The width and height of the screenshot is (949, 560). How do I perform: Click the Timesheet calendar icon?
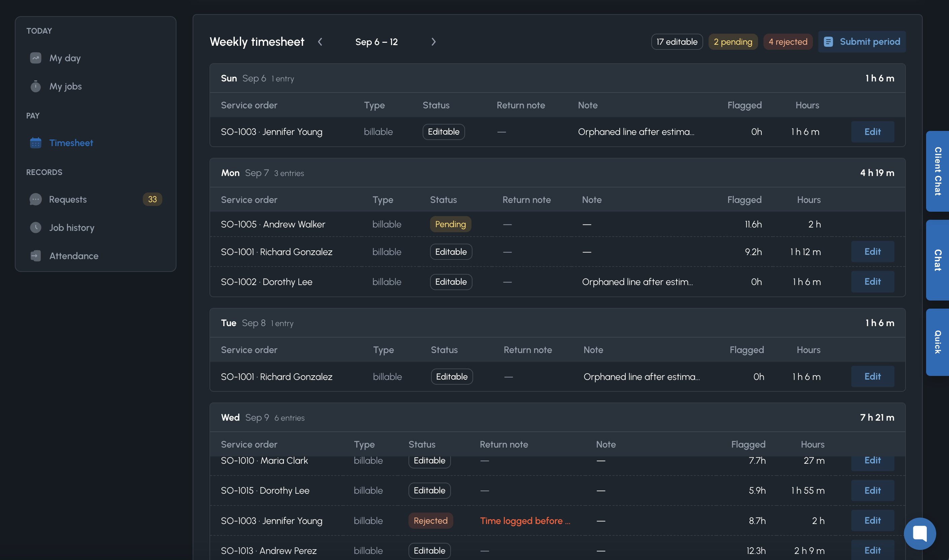(x=35, y=143)
